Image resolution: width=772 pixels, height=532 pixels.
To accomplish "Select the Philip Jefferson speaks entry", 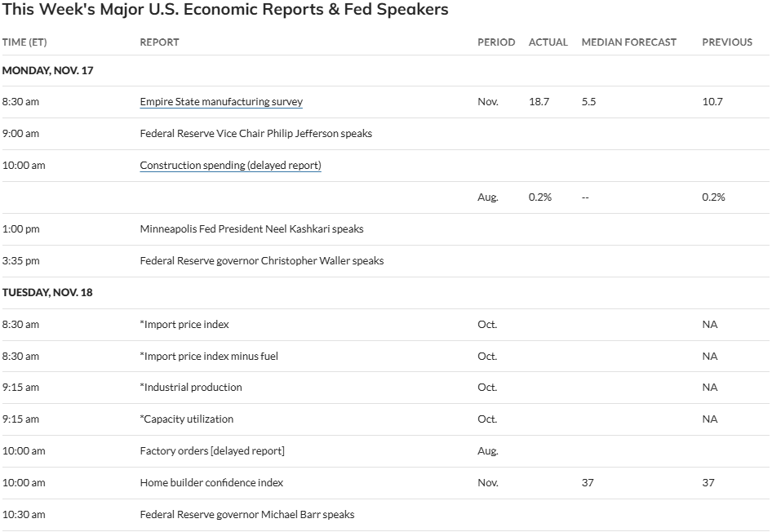I will 255,134.
